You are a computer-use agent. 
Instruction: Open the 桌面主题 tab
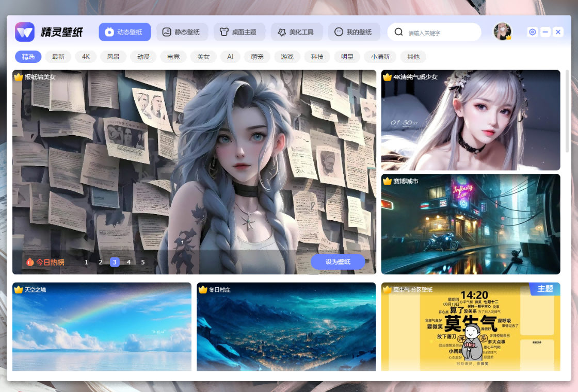tap(239, 32)
